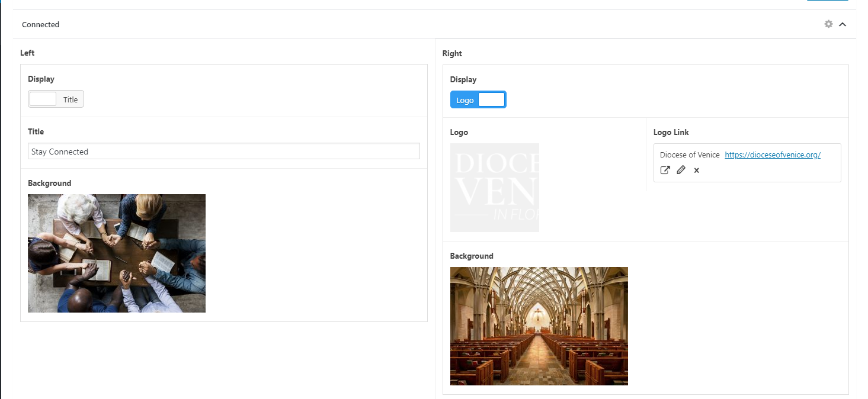The height and width of the screenshot is (399, 868).
Task: Edit the logo link with the pencil icon
Action: pos(681,170)
